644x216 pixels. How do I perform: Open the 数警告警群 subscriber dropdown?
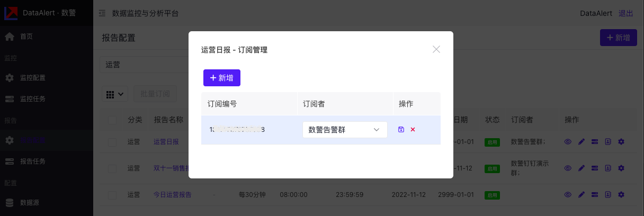click(x=345, y=130)
